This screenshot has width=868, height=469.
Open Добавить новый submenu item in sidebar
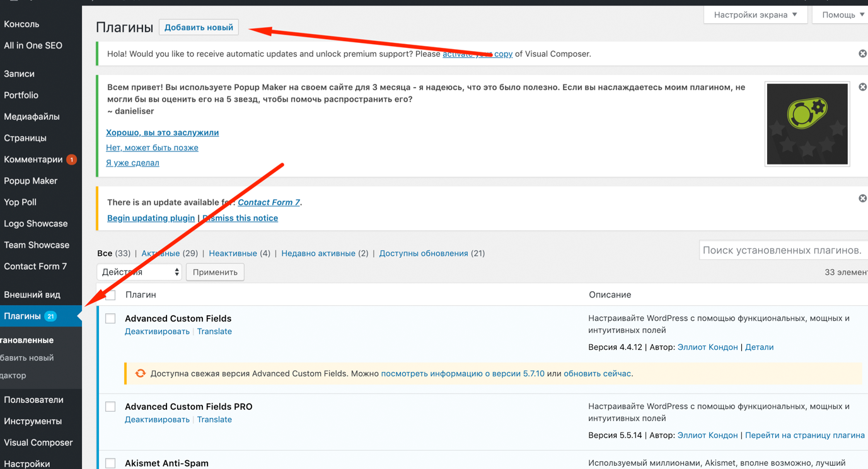27,357
